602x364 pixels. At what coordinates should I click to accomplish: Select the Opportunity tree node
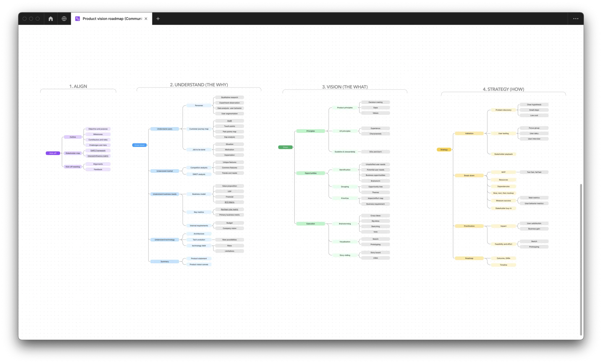(375, 187)
